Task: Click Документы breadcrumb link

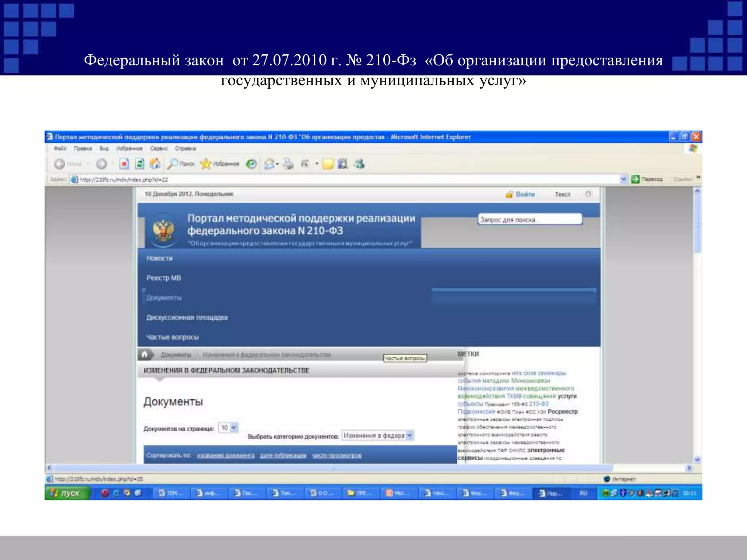Action: pyautogui.click(x=176, y=355)
